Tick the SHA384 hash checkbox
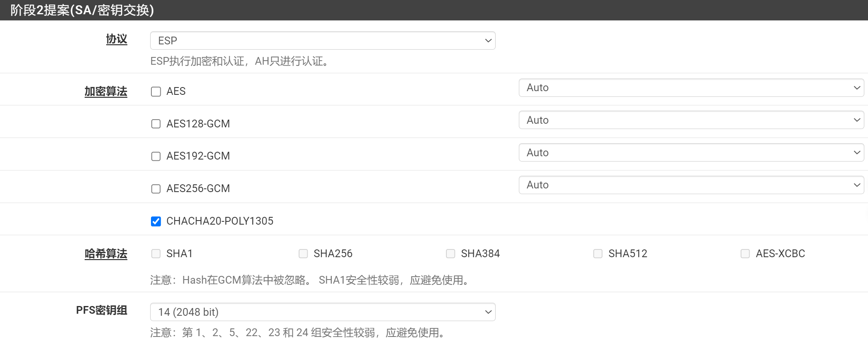The height and width of the screenshot is (341, 868). coord(450,254)
